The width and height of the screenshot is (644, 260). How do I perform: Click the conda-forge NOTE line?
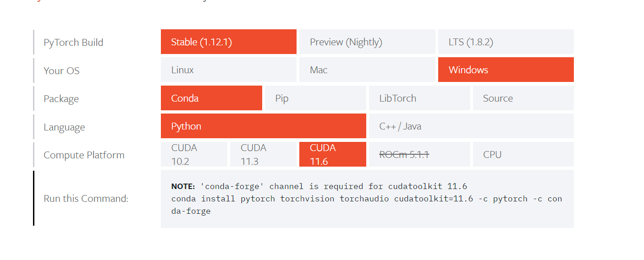pyautogui.click(x=319, y=186)
